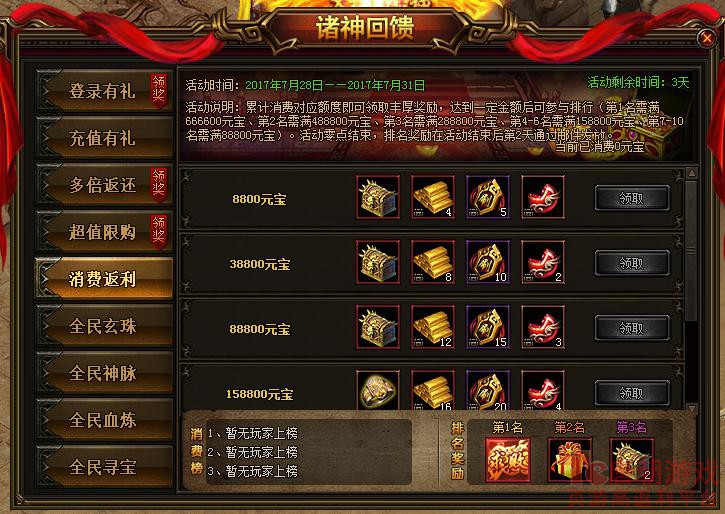Select the ring icon in 158800元宝 row
Image resolution: width=725 pixels, height=514 pixels.
click(378, 390)
